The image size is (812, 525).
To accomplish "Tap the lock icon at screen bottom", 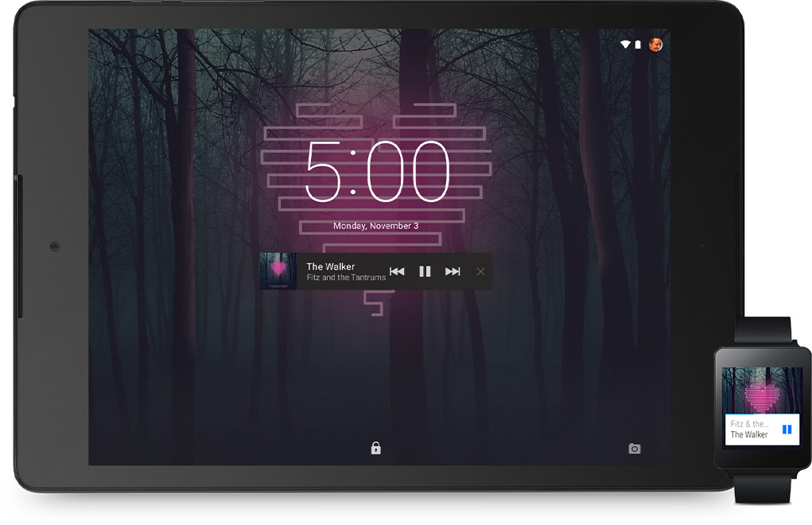I will click(375, 449).
